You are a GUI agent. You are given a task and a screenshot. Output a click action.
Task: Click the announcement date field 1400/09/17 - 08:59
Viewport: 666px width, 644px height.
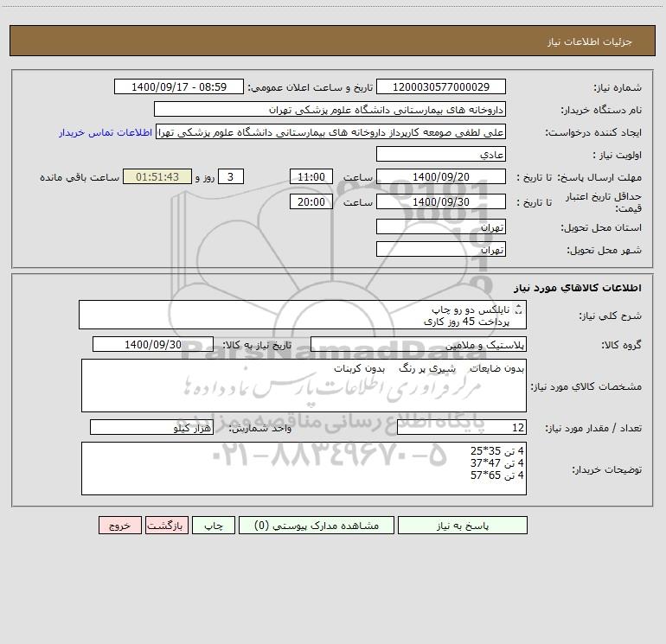[x=179, y=86]
